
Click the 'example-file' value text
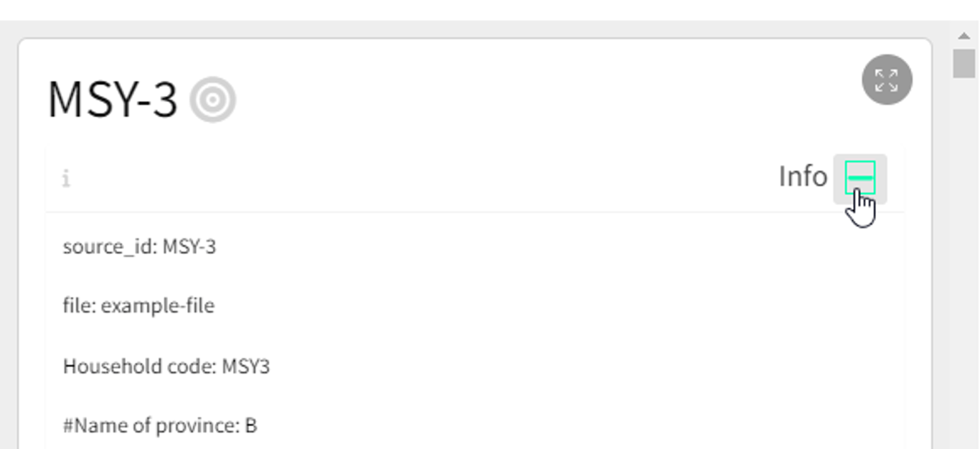point(157,306)
